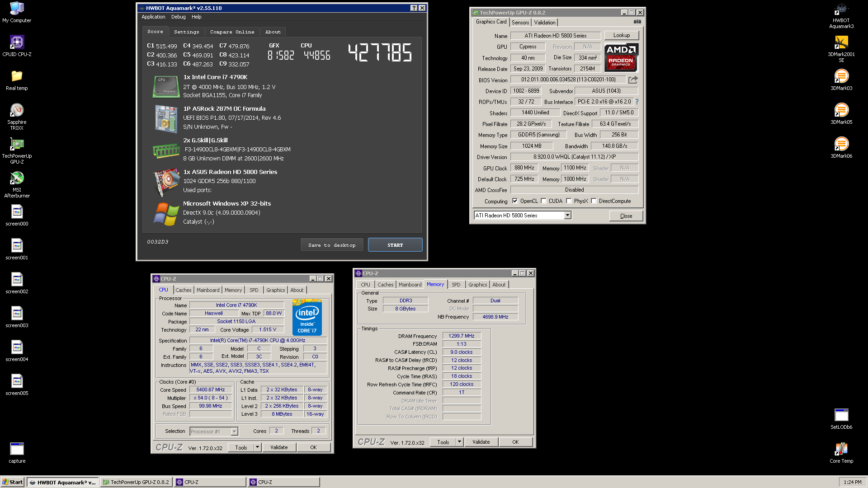Click Save to desktop button
Viewport: 868px width, 488px height.
tap(332, 245)
